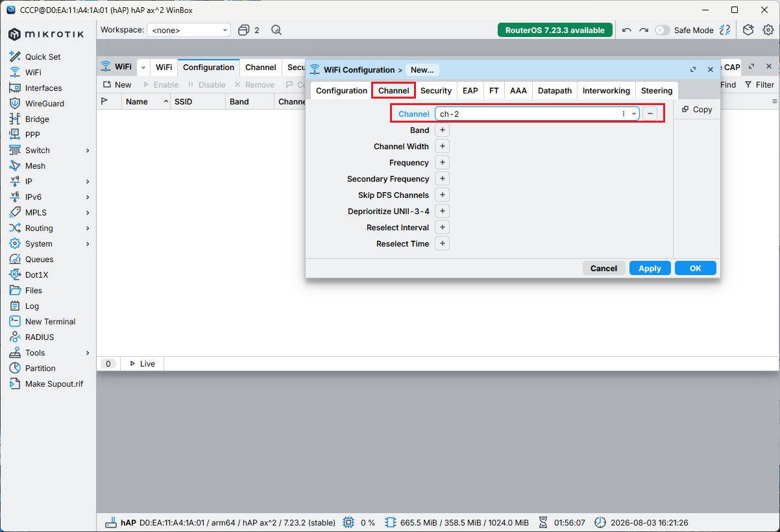Image resolution: width=780 pixels, height=532 pixels.
Task: Expand the Reselect Interval field
Action: coord(442,227)
